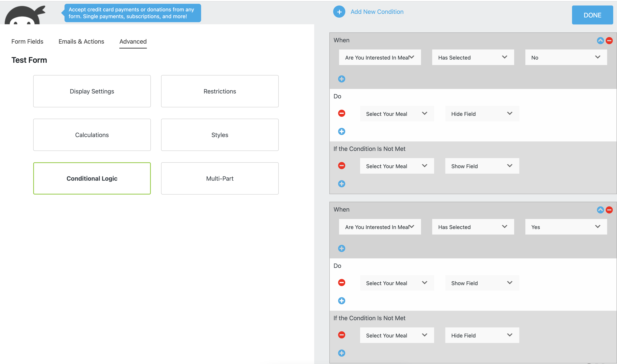
Task: Click the Add New Condition plus icon
Action: coord(339,12)
